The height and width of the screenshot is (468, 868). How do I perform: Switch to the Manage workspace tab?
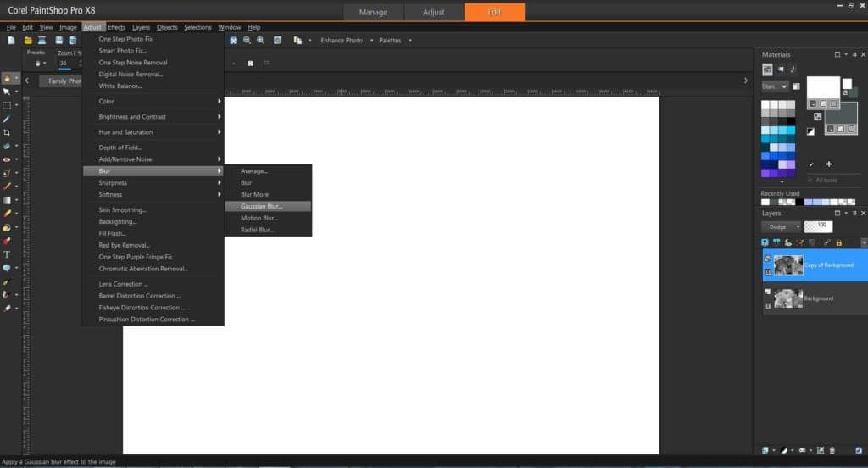(373, 12)
